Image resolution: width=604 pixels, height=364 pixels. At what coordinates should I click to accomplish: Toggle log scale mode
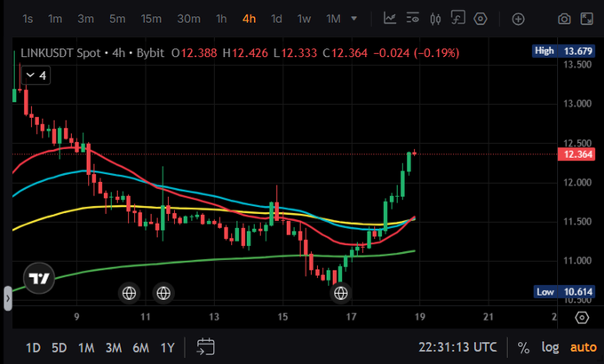(x=550, y=347)
